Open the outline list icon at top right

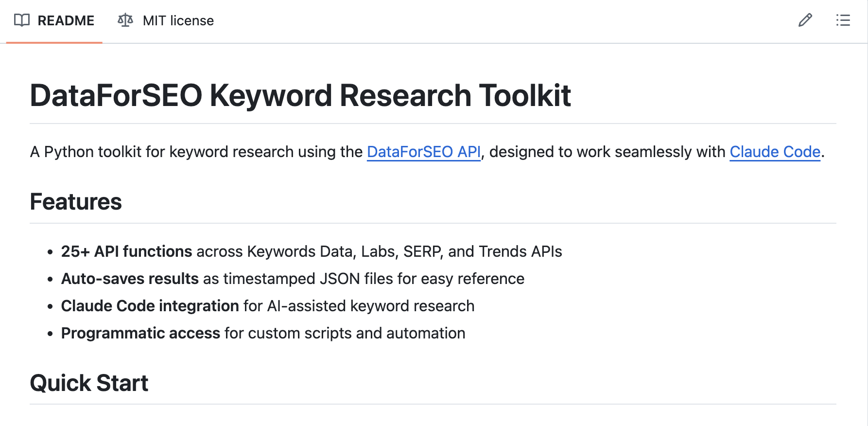click(x=843, y=20)
